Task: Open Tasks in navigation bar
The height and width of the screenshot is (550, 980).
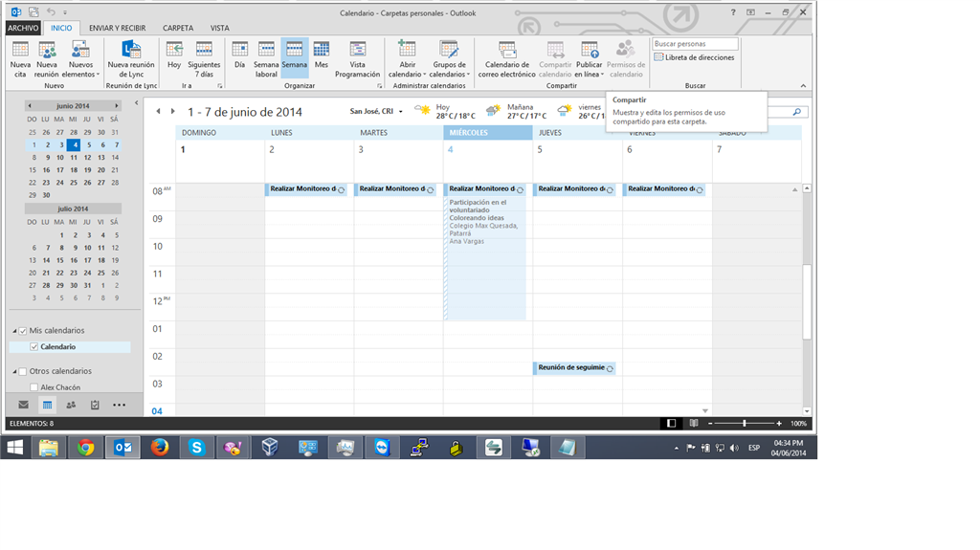Action: [95, 405]
